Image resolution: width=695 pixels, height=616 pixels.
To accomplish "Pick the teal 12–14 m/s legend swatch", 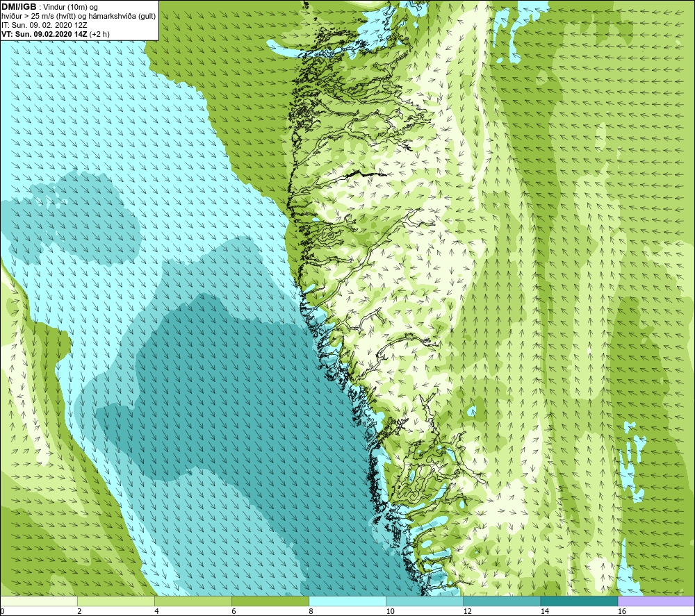I will [502, 601].
